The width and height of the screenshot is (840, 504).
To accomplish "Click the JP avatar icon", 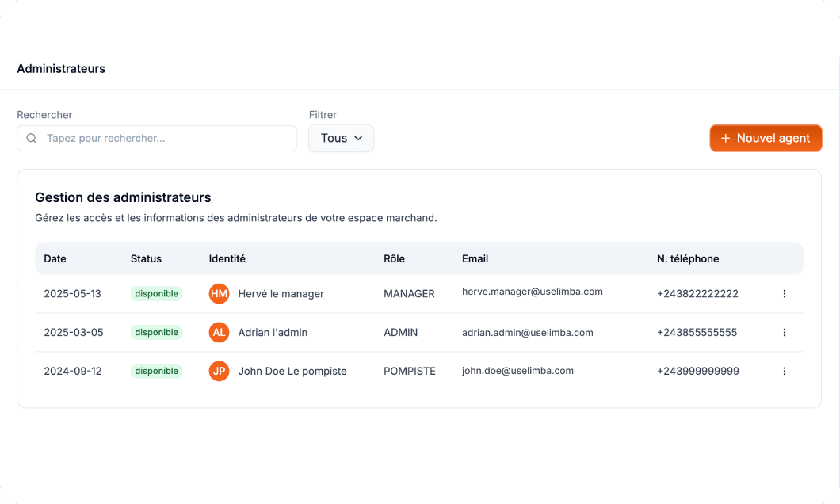I will click(219, 371).
